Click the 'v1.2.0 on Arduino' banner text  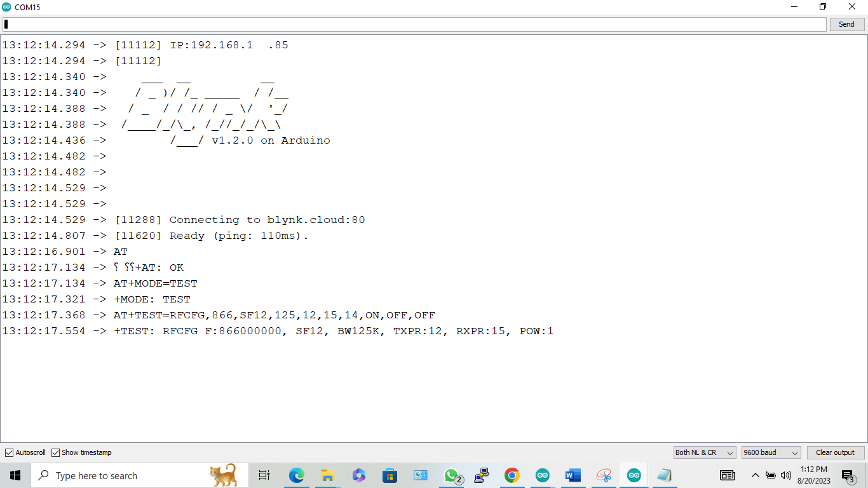point(271,140)
